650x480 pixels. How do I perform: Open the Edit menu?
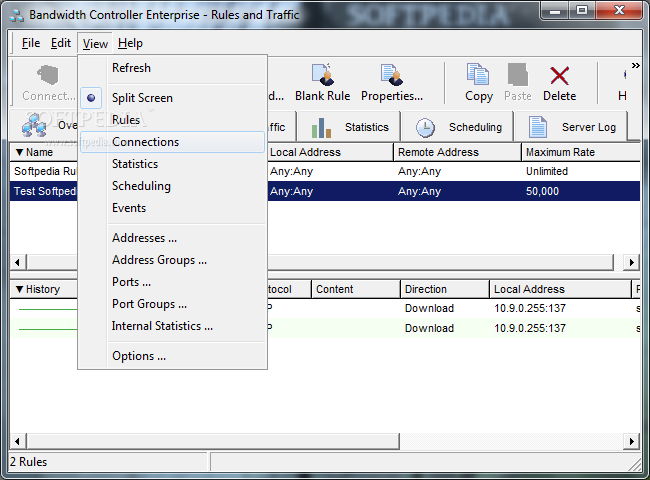[x=61, y=43]
